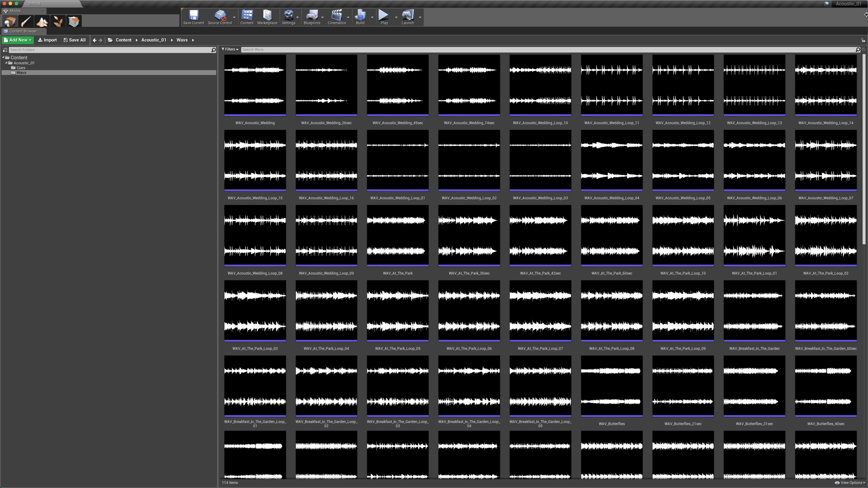This screenshot has height=488, width=868.
Task: Select the Foliage mode plant icon
Action: [58, 21]
